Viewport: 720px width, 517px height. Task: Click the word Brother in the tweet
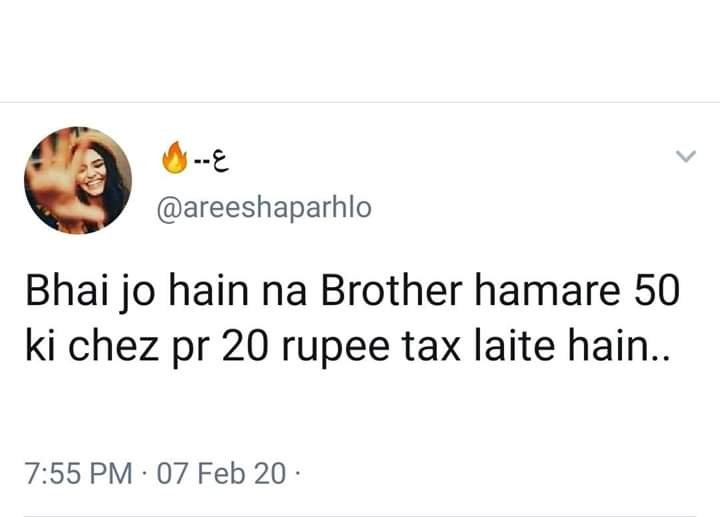tap(391, 291)
